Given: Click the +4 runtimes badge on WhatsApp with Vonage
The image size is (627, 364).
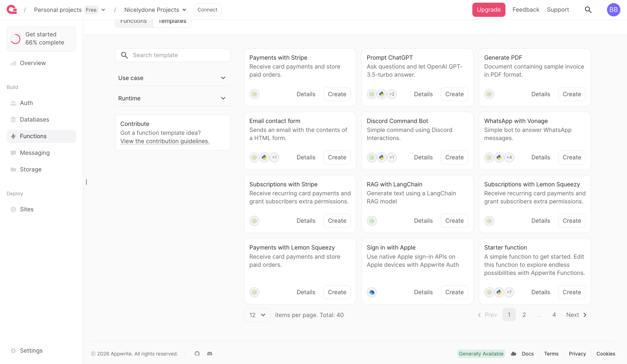Looking at the screenshot, I should 509,157.
